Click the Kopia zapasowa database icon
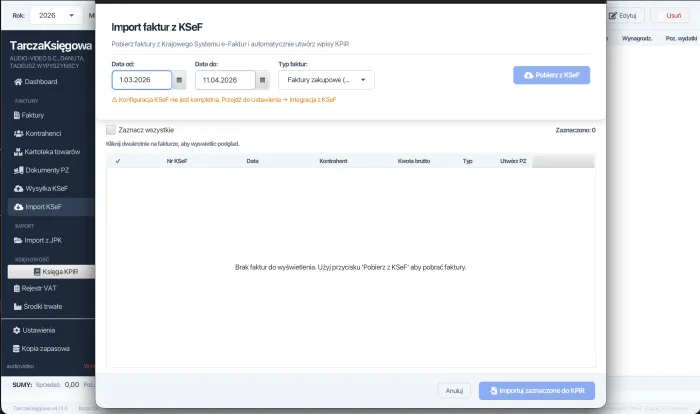Screen dimensions: 700x414 pos(18,348)
